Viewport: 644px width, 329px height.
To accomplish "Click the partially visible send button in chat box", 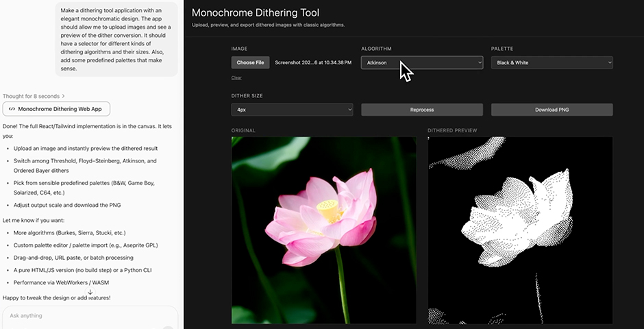I will click(x=168, y=326).
